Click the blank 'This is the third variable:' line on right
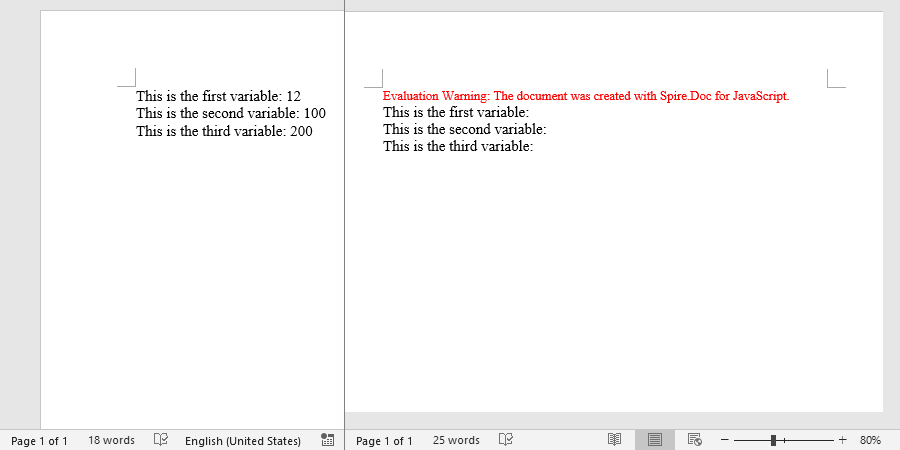 coord(459,146)
